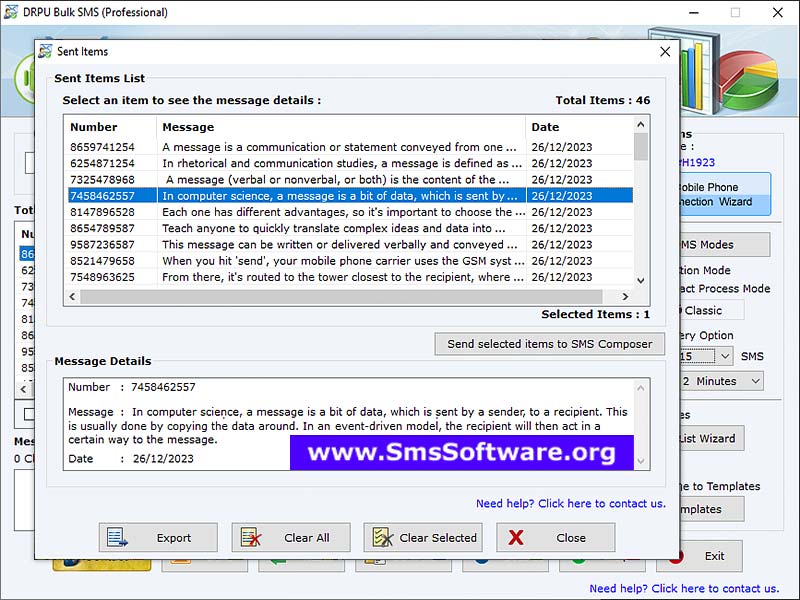Select row with number 8147896528

click(x=350, y=212)
